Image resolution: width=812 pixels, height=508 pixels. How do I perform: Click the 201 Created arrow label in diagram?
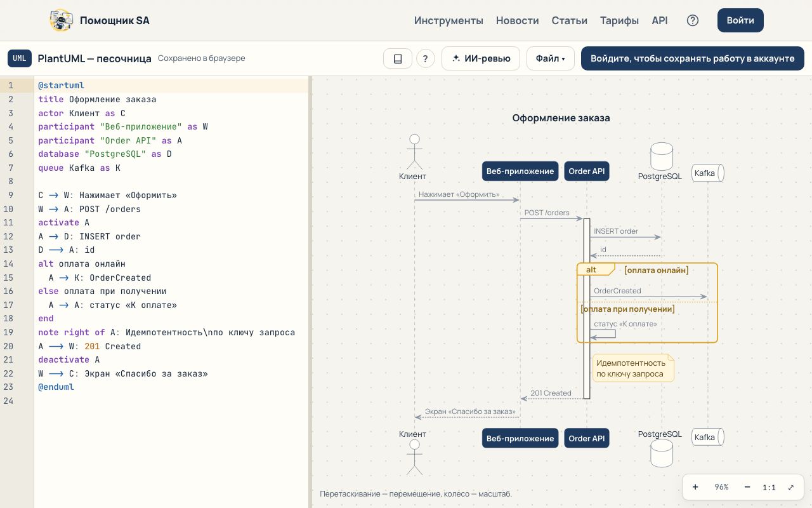pyautogui.click(x=551, y=393)
